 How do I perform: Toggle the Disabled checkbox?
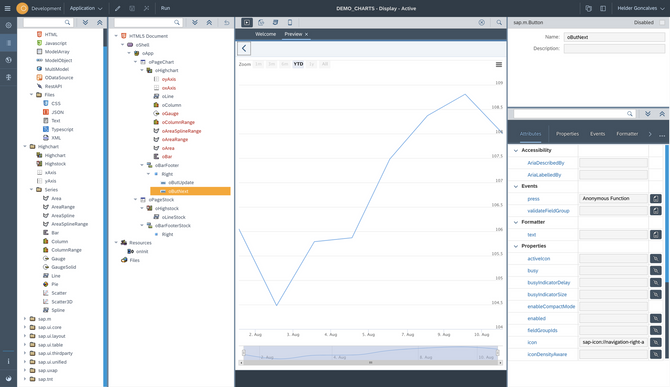pos(662,22)
